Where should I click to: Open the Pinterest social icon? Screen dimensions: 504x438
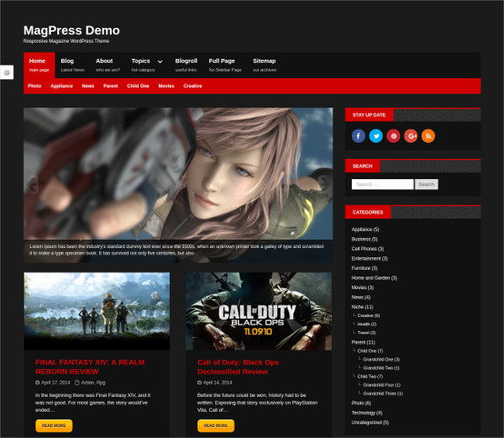[393, 136]
